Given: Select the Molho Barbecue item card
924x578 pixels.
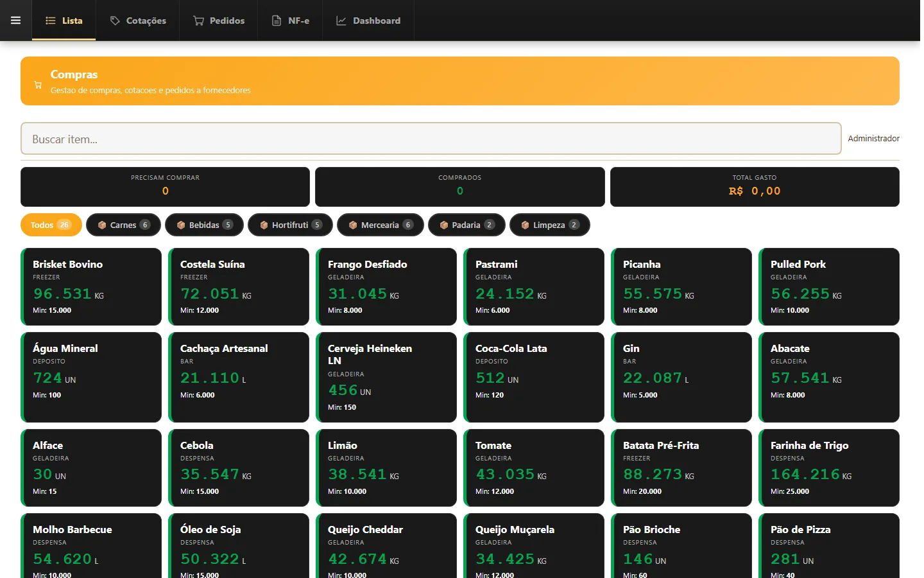Looking at the screenshot, I should point(91,546).
